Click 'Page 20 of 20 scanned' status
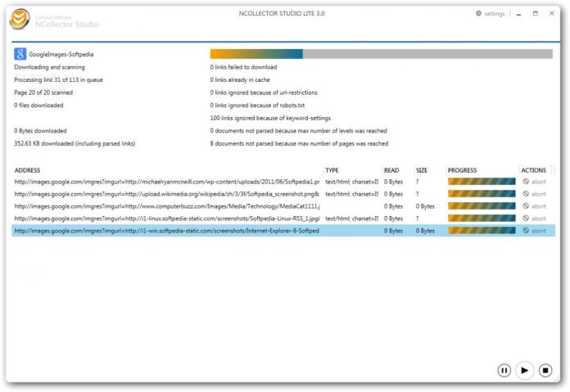 pos(43,92)
